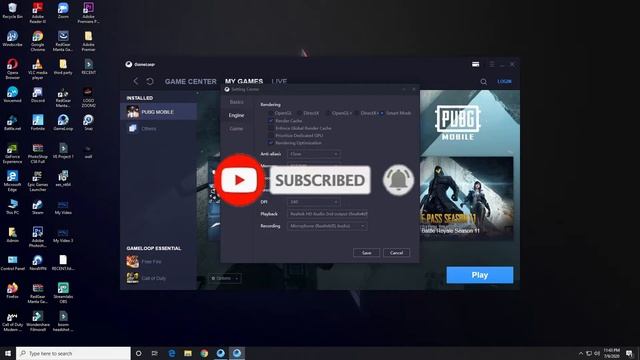This screenshot has height=360, width=640.
Task: Select DirectX+ rendering option
Action: pyautogui.click(x=357, y=113)
